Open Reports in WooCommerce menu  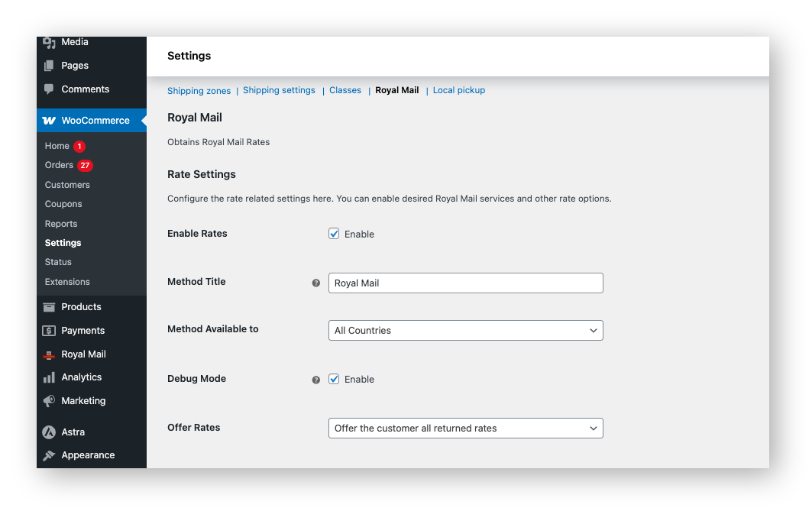tap(61, 224)
